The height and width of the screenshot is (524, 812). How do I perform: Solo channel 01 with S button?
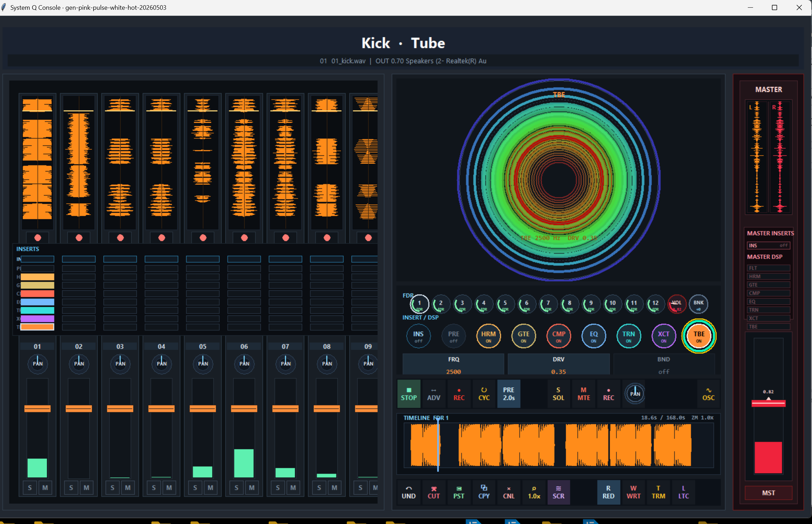(30, 488)
